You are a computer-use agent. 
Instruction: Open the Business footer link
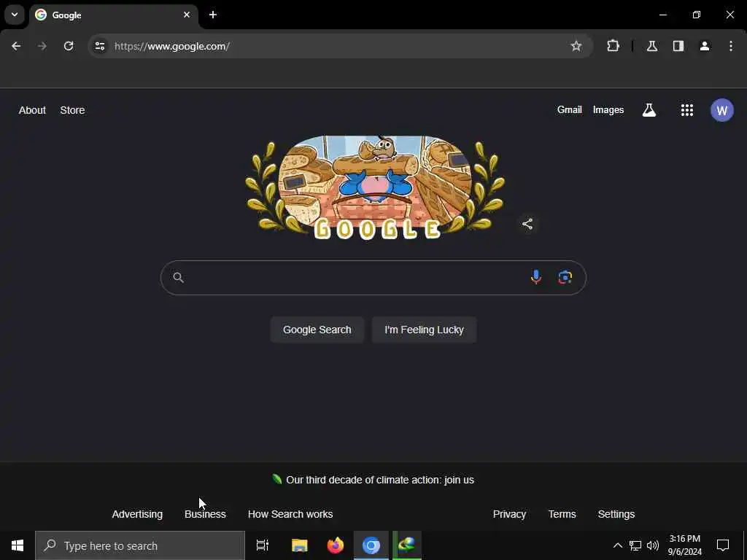tap(205, 514)
